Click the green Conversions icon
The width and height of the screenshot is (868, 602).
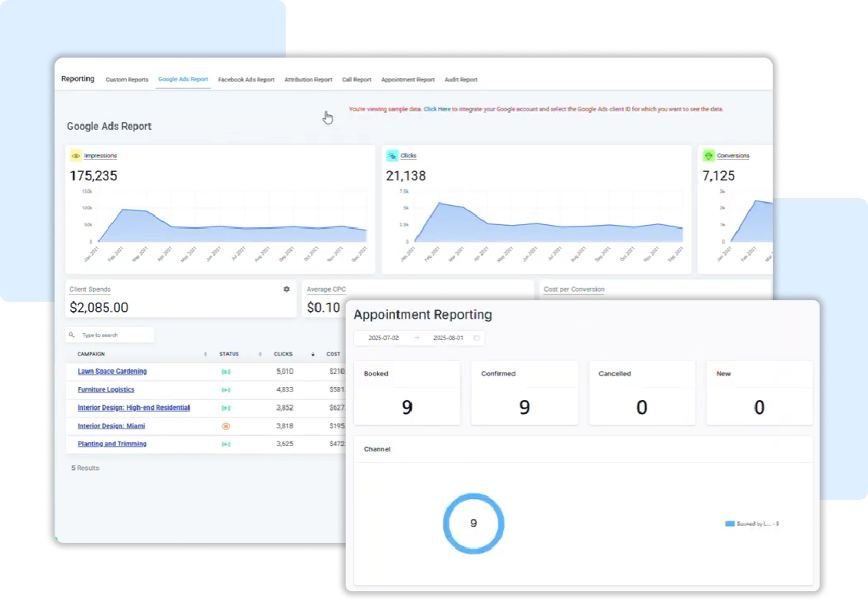click(708, 156)
